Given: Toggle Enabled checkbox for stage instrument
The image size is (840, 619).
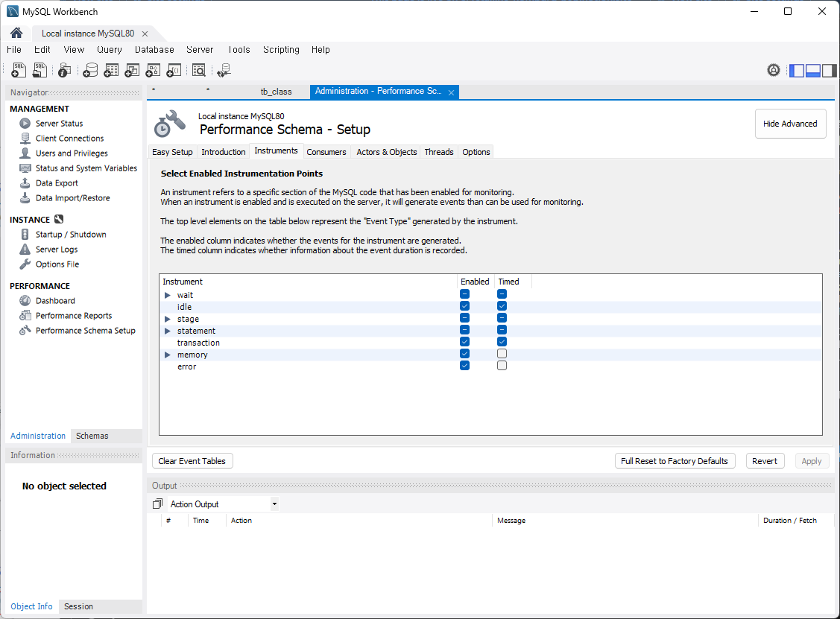Looking at the screenshot, I should (x=464, y=318).
